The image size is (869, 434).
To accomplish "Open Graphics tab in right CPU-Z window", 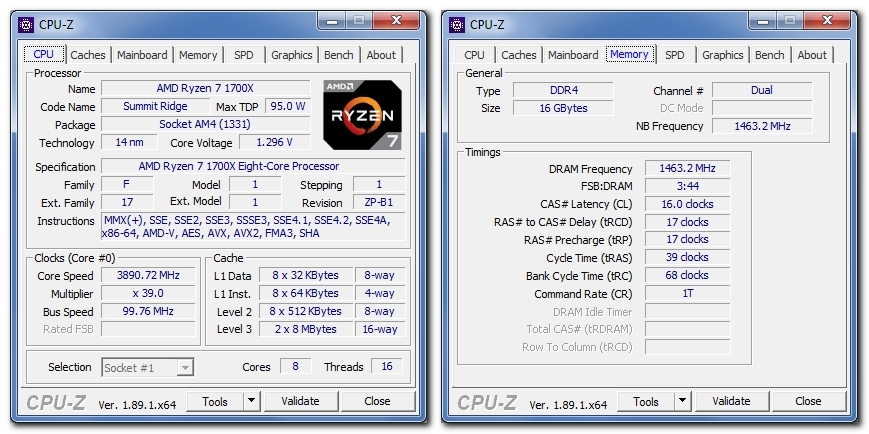I will tap(723, 55).
